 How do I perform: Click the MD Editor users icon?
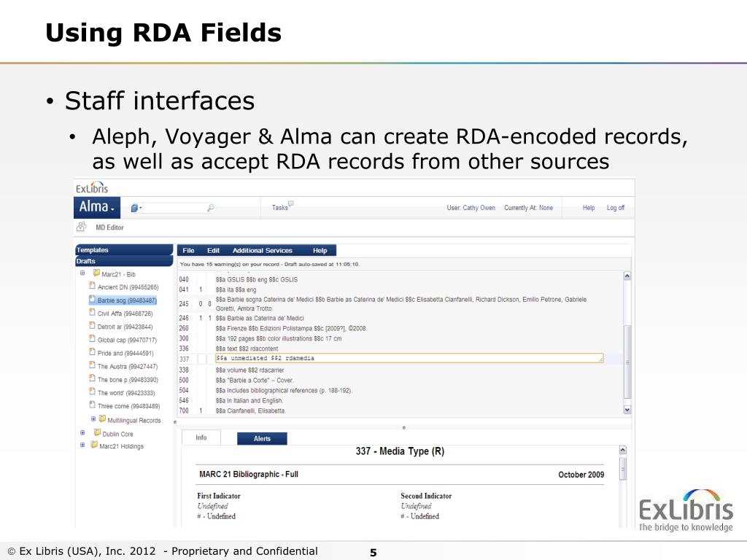[82, 227]
